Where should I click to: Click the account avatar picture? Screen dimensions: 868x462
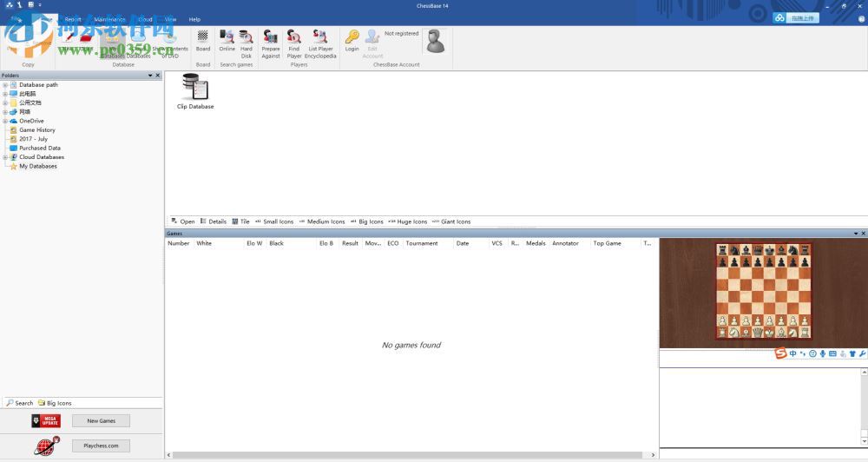tap(436, 42)
